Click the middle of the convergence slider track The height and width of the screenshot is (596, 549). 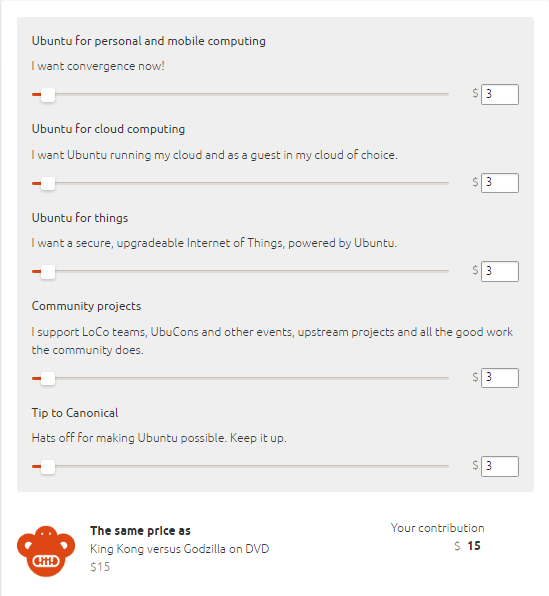point(240,94)
